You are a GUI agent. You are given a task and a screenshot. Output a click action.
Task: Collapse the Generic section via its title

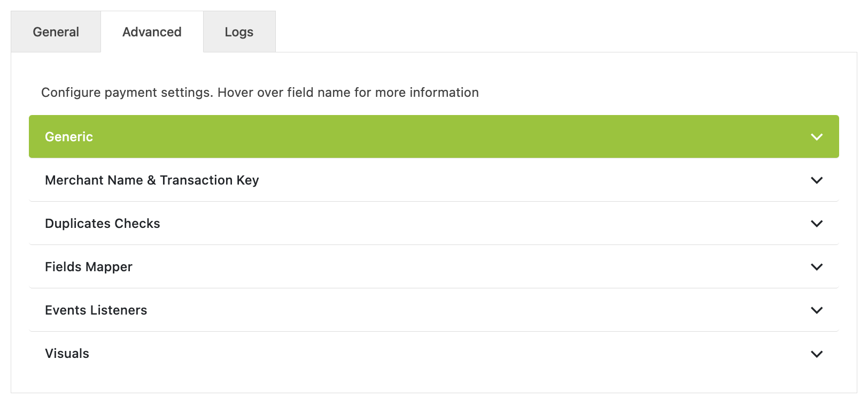(x=69, y=137)
